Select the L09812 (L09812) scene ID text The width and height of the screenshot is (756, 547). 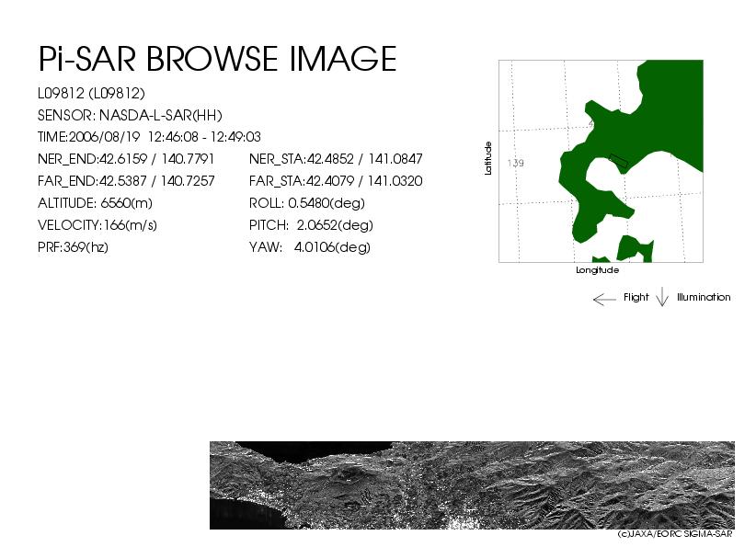pos(91,94)
